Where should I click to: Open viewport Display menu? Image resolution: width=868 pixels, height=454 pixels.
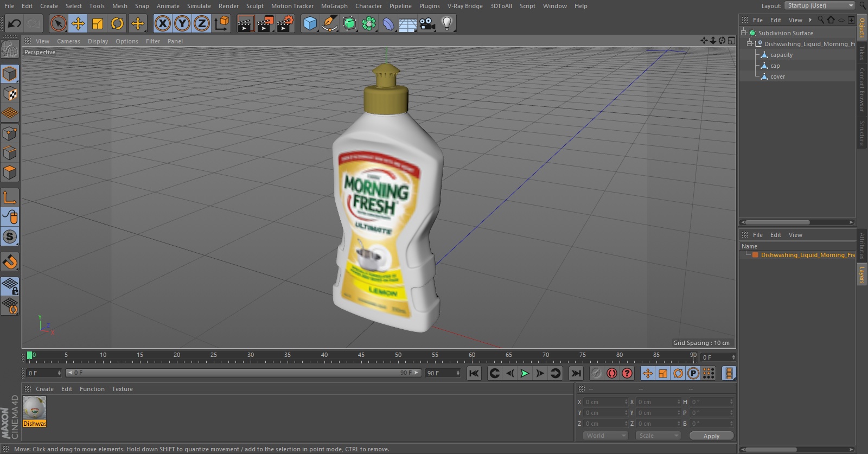point(98,41)
